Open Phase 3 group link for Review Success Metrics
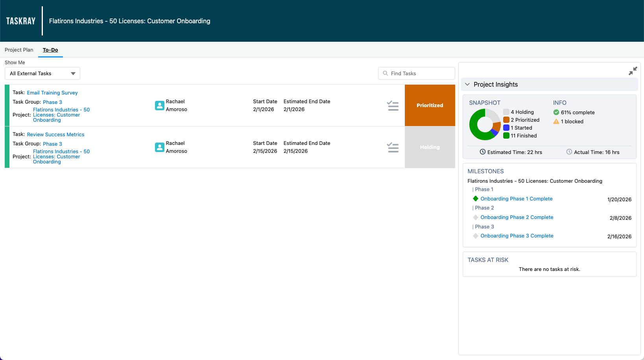This screenshot has height=360, width=644. [52, 144]
